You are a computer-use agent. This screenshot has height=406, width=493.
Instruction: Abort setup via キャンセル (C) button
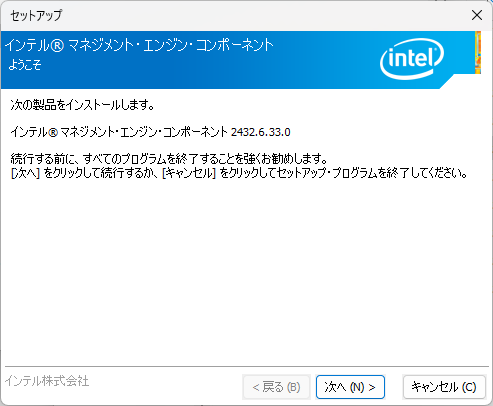[x=444, y=387]
